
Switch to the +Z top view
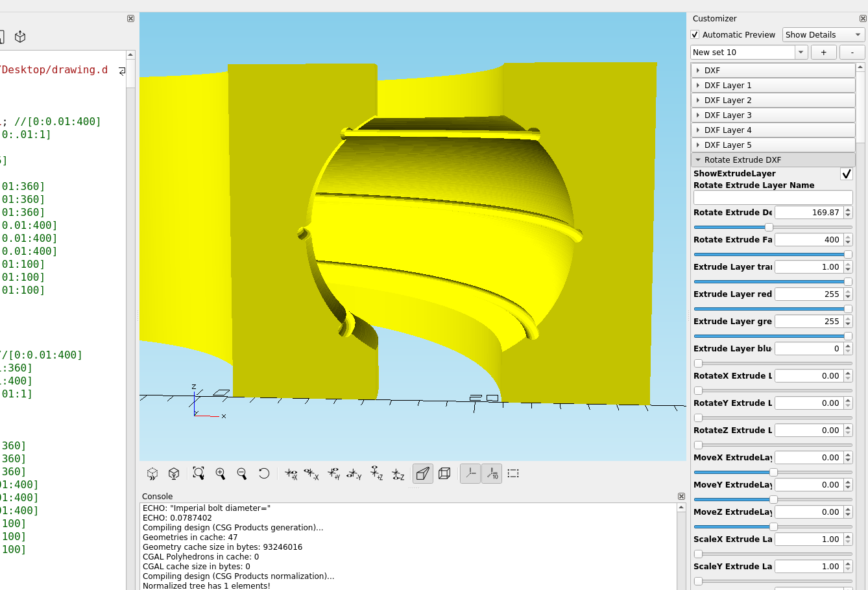(x=377, y=473)
